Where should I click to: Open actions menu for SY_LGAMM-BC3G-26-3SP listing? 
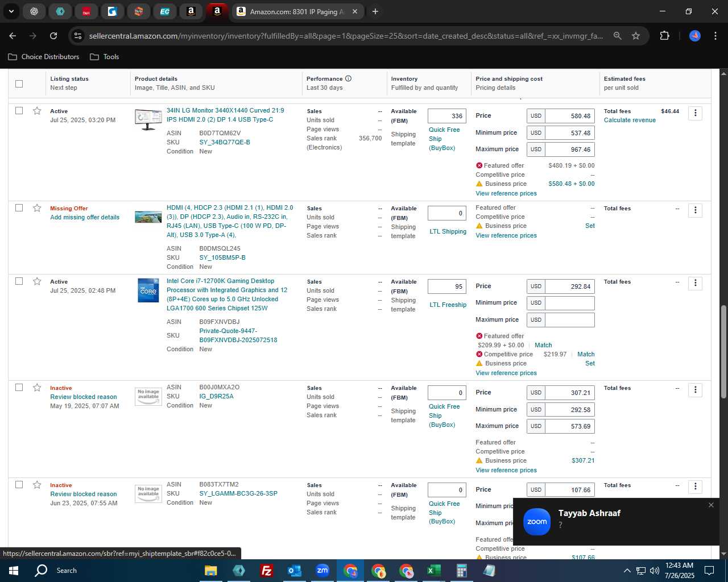695,487
